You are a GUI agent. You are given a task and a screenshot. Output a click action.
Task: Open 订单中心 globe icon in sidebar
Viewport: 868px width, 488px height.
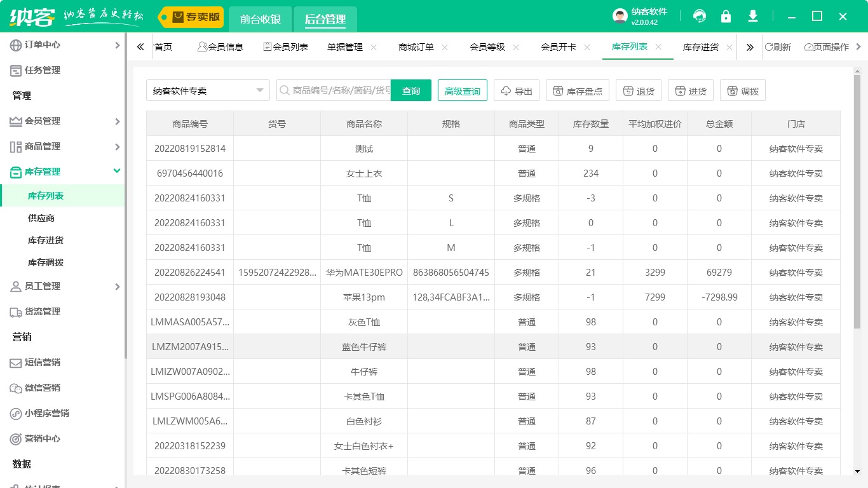(x=16, y=45)
